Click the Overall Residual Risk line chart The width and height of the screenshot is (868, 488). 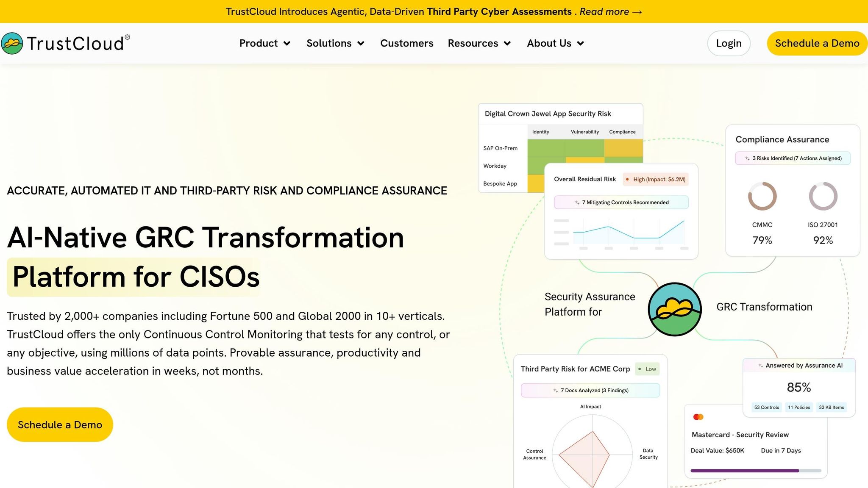click(x=621, y=233)
